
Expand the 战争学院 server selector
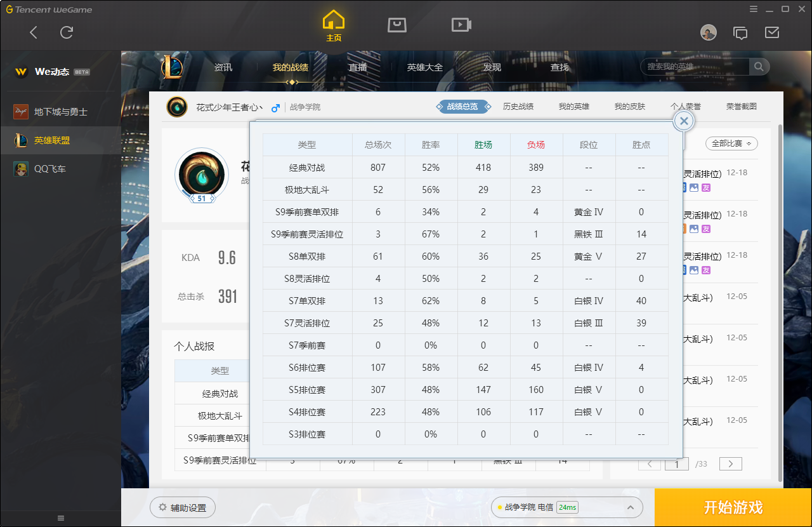630,507
